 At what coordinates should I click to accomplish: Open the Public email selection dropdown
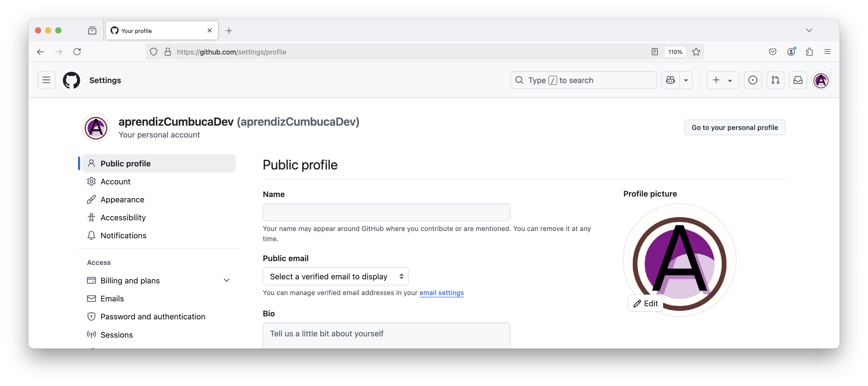(x=336, y=276)
